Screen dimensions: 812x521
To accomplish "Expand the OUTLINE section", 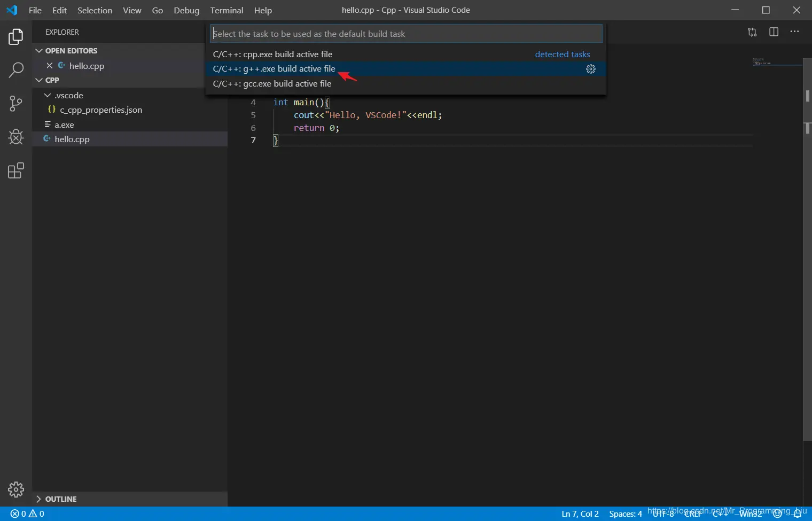I will [38, 499].
